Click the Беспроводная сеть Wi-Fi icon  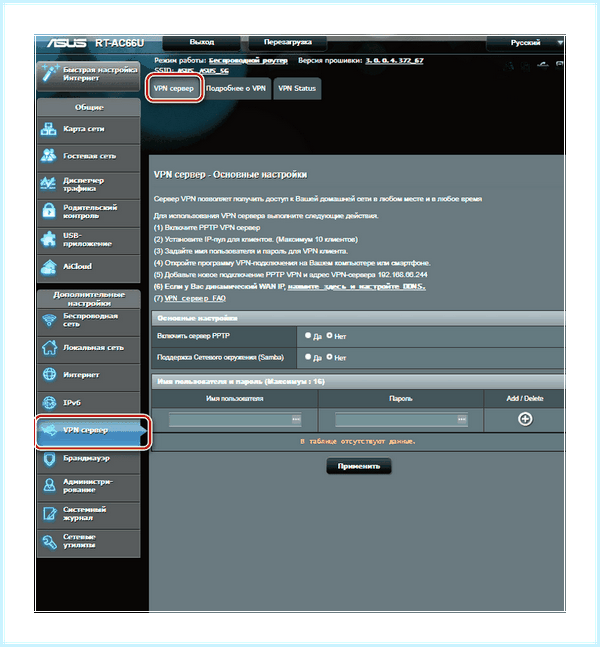49,320
